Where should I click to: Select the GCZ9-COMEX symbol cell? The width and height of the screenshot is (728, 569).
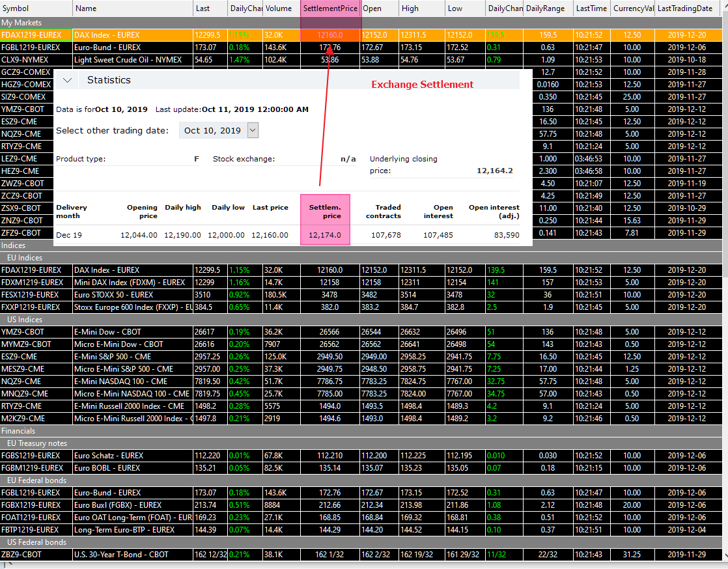coord(27,72)
